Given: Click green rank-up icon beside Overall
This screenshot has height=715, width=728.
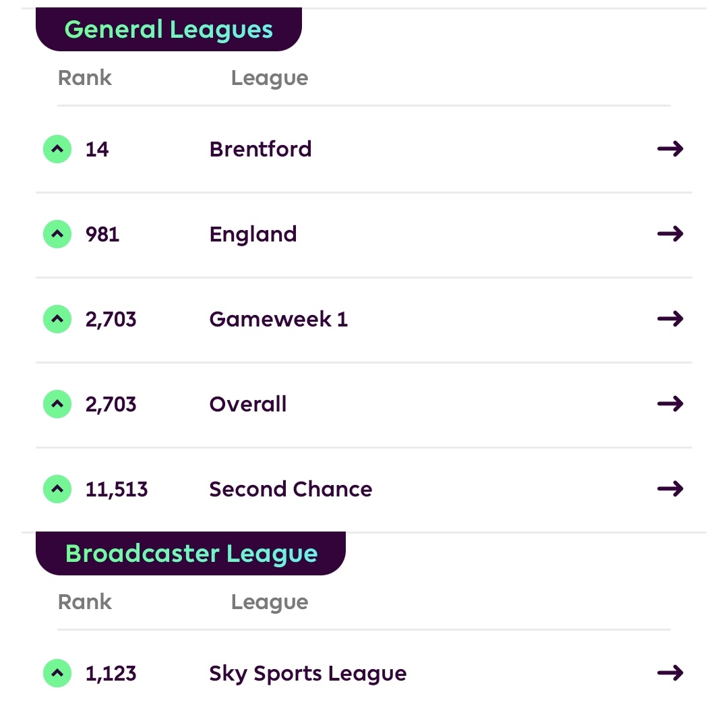Looking at the screenshot, I should 57,404.
